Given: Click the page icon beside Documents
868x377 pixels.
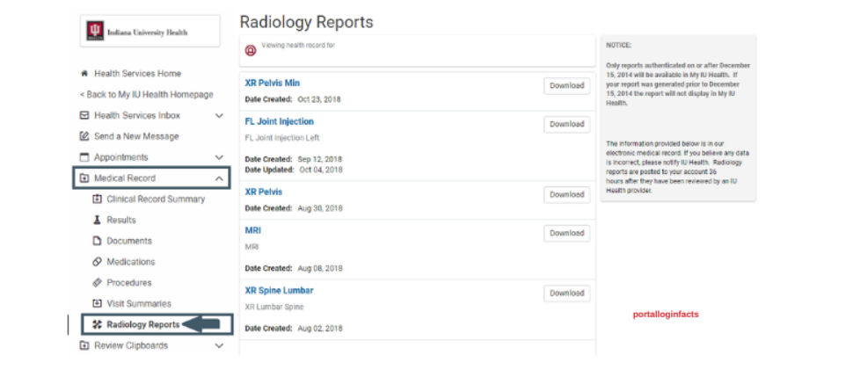Looking at the screenshot, I should [98, 241].
